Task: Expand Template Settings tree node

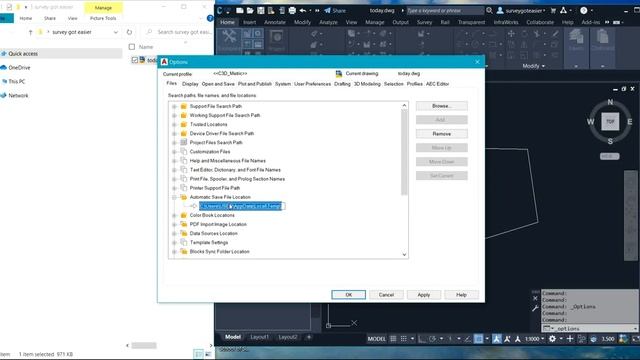Action: (174, 243)
